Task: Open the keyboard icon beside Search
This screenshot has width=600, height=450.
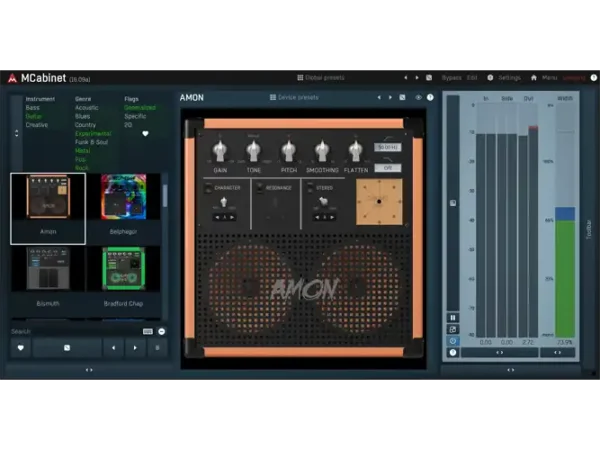Action: pyautogui.click(x=148, y=331)
